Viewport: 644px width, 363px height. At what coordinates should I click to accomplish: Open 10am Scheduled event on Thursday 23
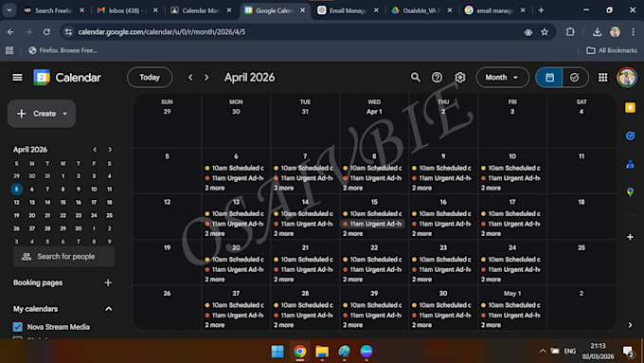pos(443,260)
